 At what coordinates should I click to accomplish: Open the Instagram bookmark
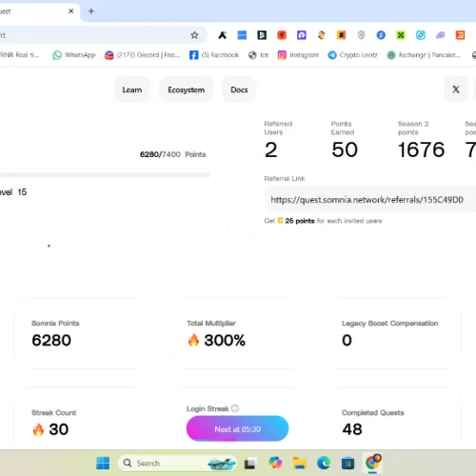click(298, 55)
